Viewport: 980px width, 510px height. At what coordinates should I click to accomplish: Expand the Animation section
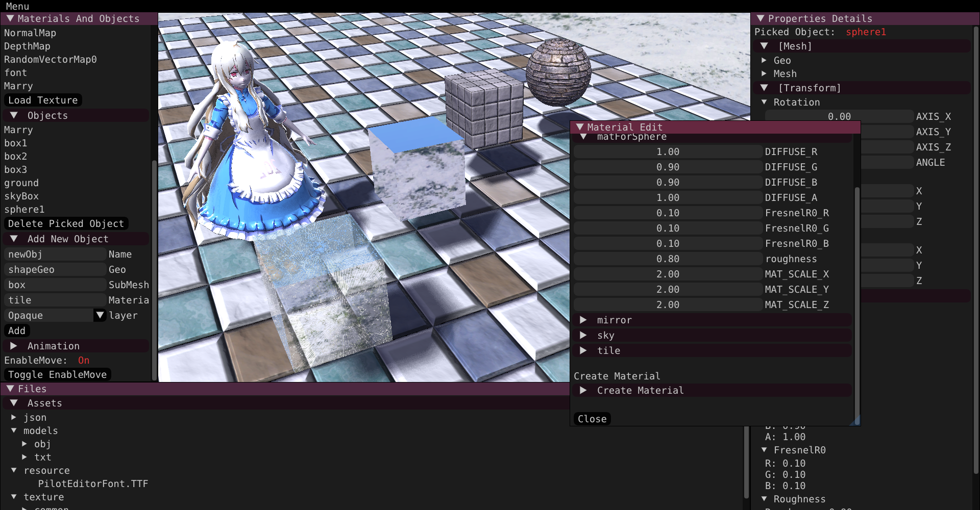coord(14,346)
